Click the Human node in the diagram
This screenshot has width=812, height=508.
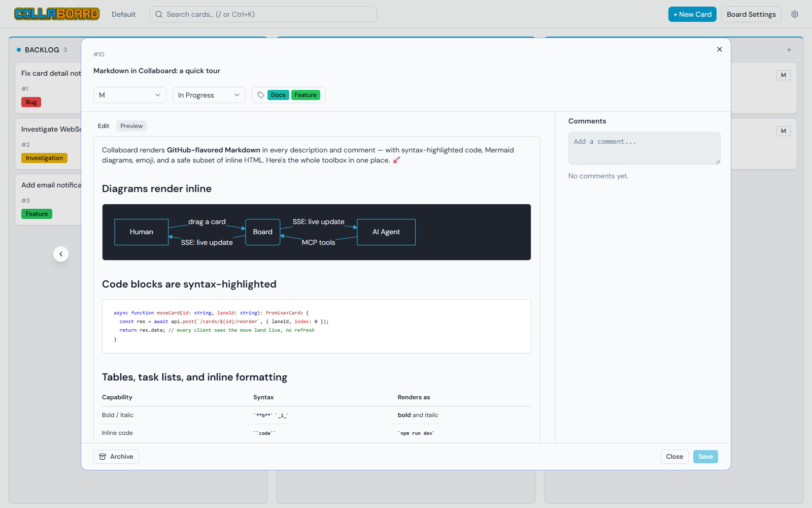click(x=142, y=232)
